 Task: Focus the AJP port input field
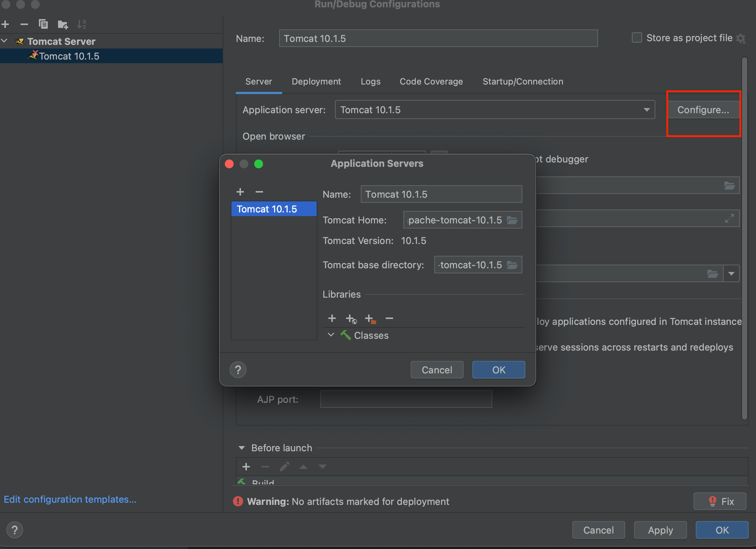point(406,399)
